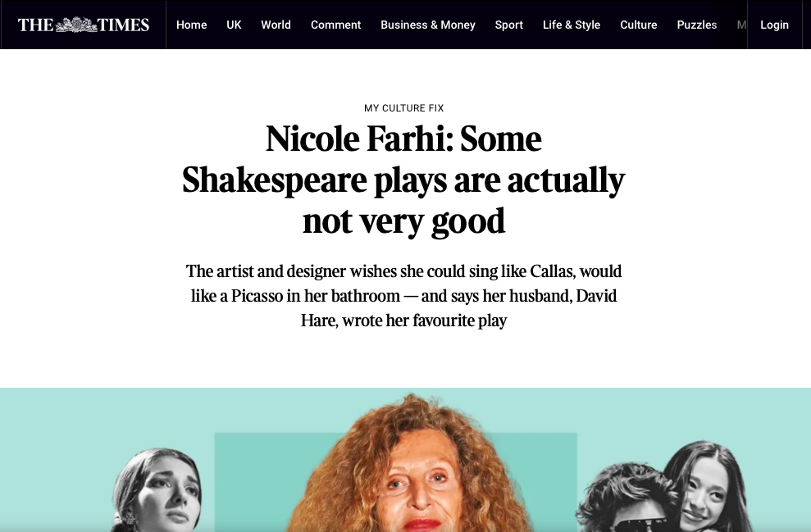811x532 pixels.
Task: Navigate to the Sport section
Action: pyautogui.click(x=509, y=25)
